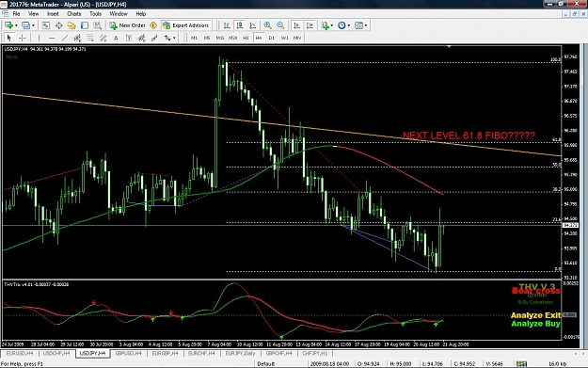Toggle Expert Advisors on or off
This screenshot has height=368, width=588.
coord(186,25)
